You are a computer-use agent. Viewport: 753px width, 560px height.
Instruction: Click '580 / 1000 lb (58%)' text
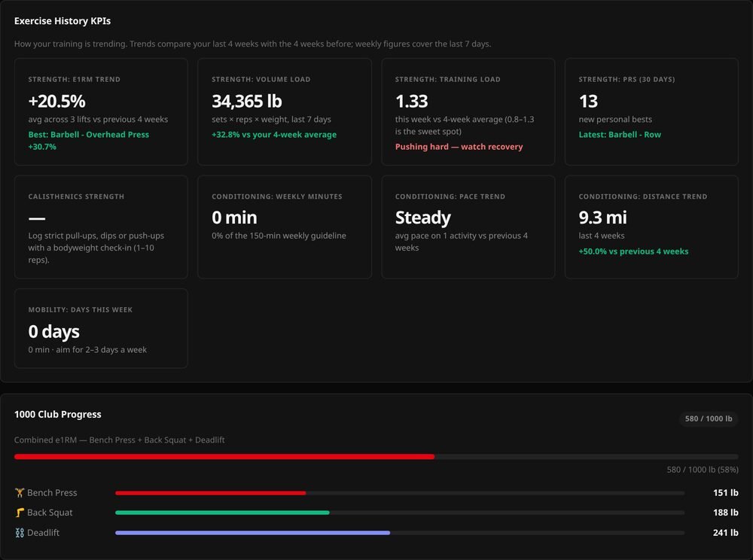point(703,470)
